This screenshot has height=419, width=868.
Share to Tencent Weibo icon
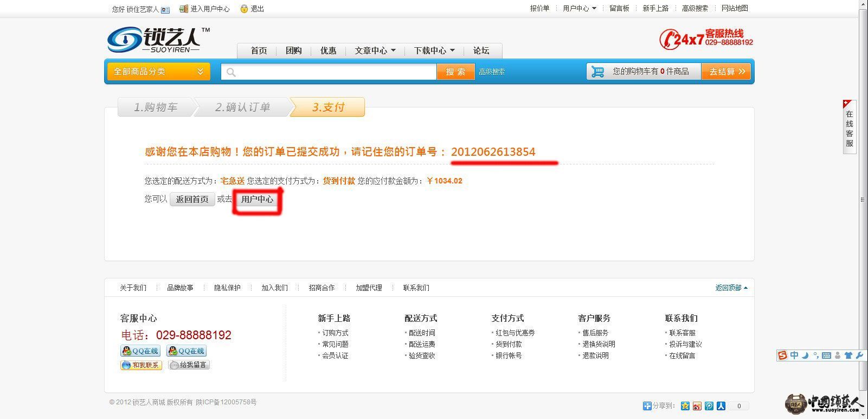pyautogui.click(x=709, y=406)
